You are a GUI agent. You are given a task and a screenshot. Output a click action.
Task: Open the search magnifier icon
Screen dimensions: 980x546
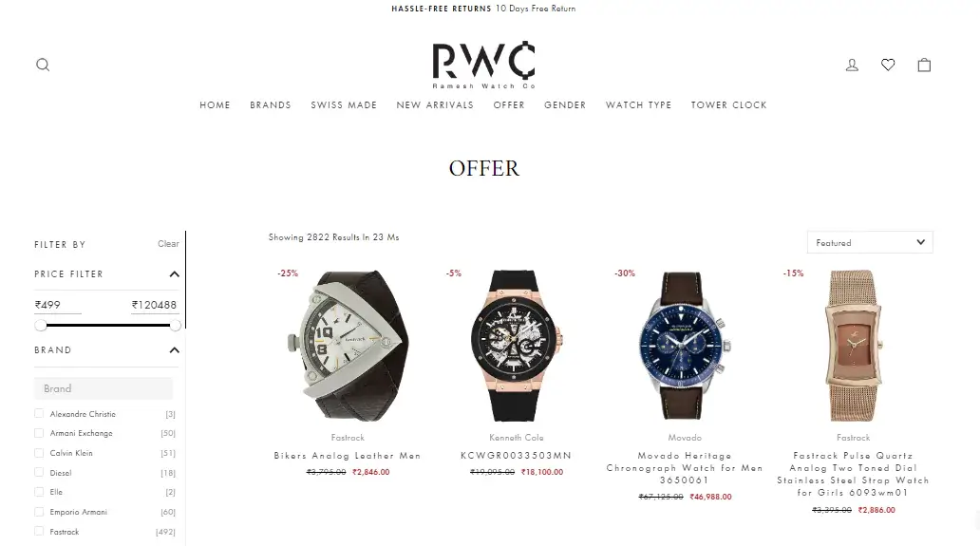coord(43,65)
